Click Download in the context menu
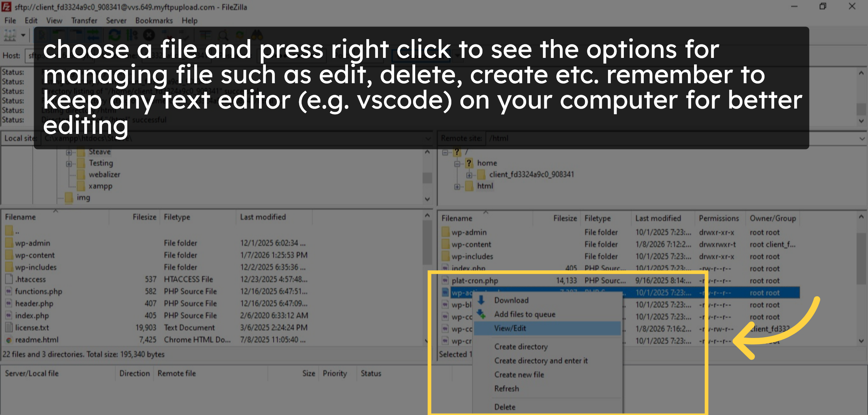The width and height of the screenshot is (868, 415). point(511,300)
